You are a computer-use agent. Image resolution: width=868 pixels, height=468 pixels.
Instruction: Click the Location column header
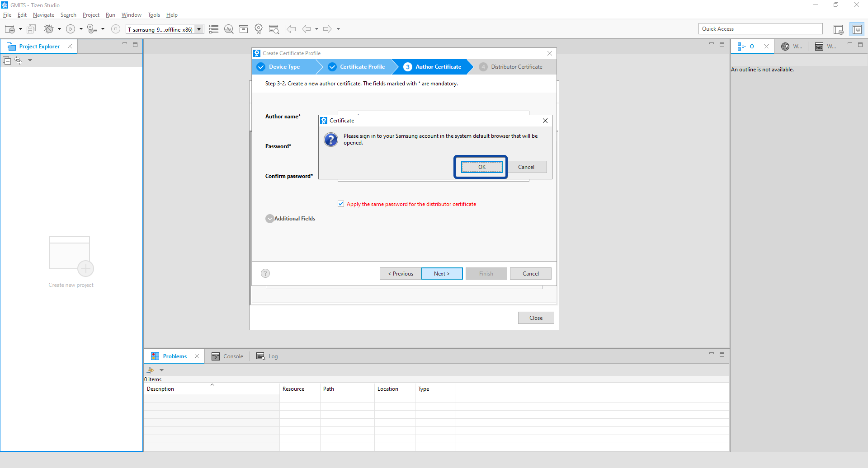click(395, 389)
